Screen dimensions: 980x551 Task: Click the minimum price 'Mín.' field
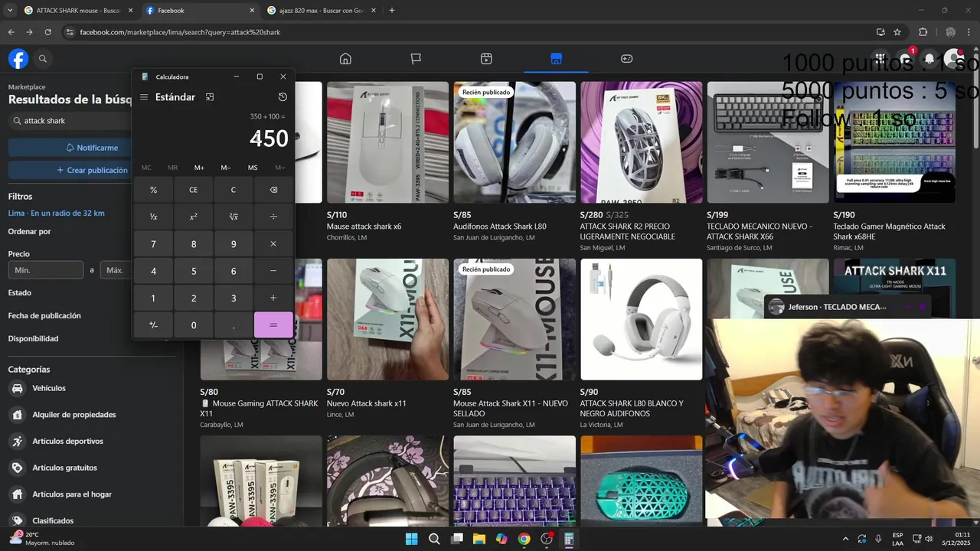[x=46, y=270]
